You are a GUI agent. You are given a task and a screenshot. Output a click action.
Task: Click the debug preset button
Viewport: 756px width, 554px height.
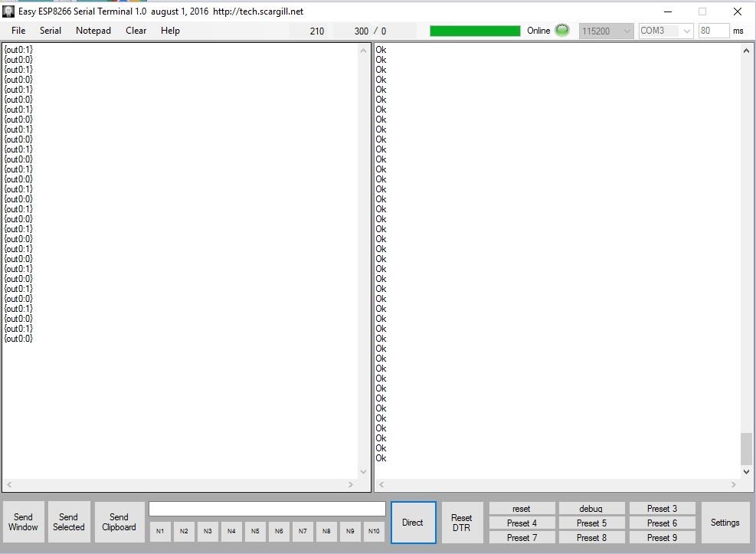(x=591, y=509)
